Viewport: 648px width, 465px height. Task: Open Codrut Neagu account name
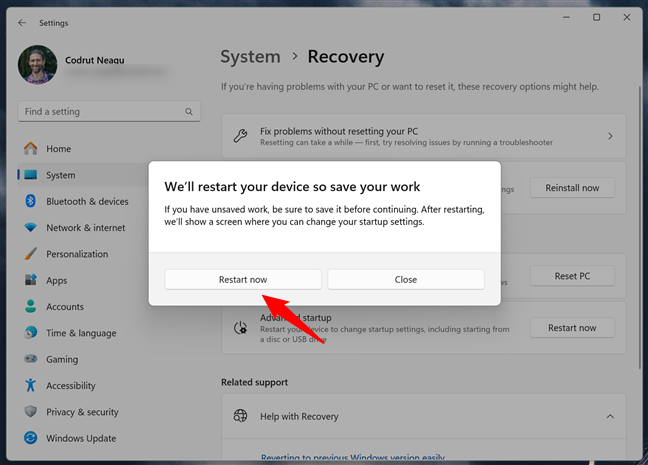pos(95,60)
